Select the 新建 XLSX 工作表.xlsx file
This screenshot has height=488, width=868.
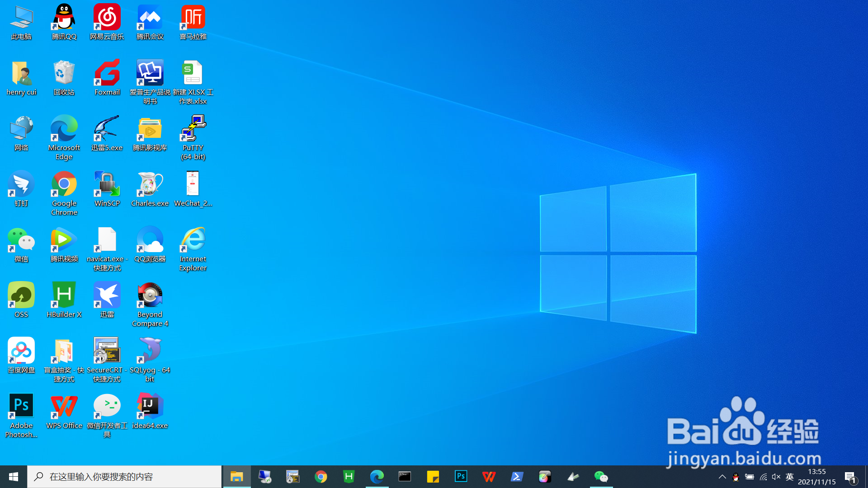(x=193, y=82)
